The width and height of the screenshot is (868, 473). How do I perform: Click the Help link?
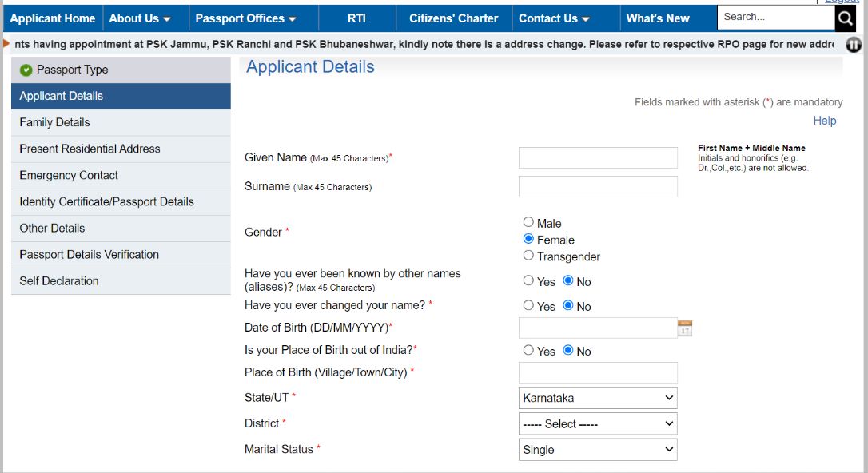click(825, 120)
